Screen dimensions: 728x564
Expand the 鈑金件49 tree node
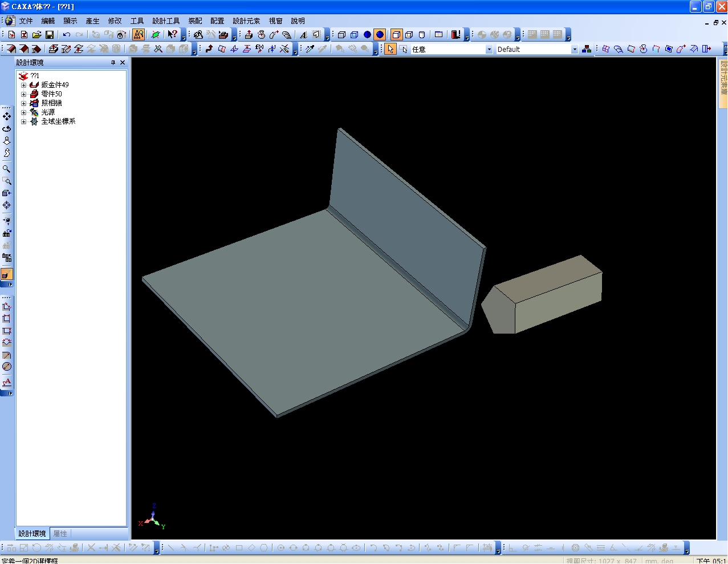coord(24,85)
